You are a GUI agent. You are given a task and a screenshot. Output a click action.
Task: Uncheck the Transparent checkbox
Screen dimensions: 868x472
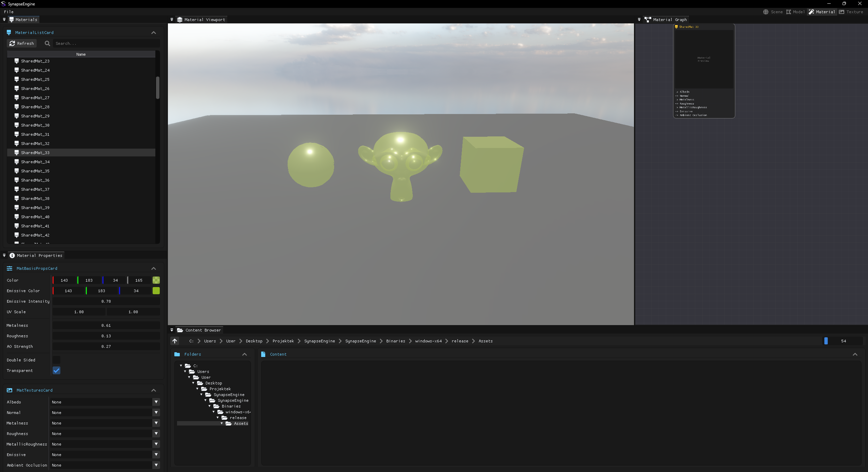tap(57, 371)
